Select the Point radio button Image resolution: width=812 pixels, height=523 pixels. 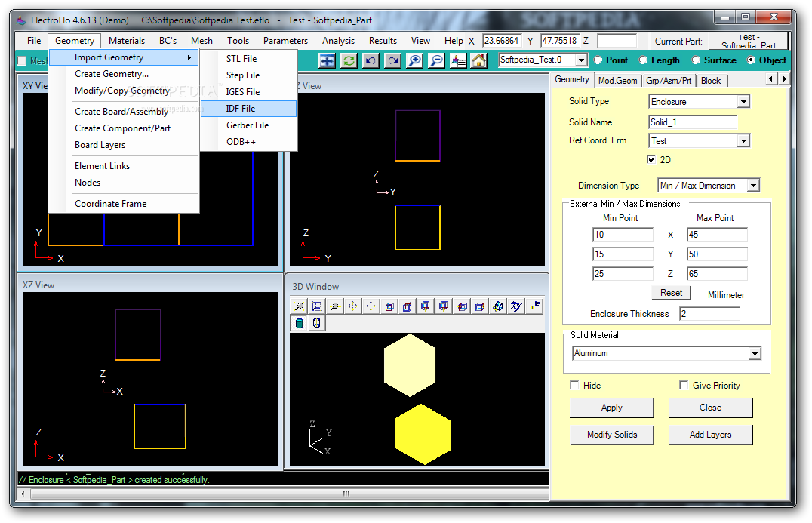pyautogui.click(x=598, y=60)
